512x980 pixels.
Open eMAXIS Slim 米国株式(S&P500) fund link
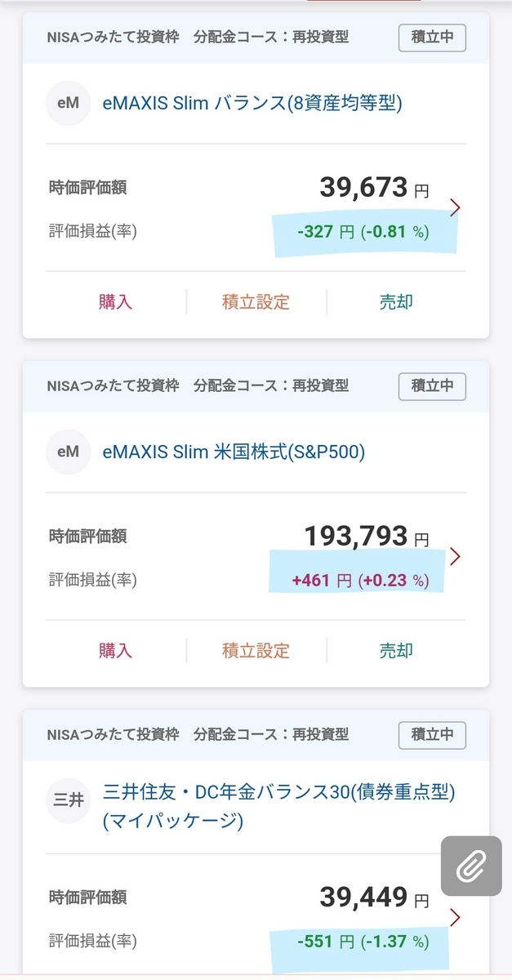(234, 452)
